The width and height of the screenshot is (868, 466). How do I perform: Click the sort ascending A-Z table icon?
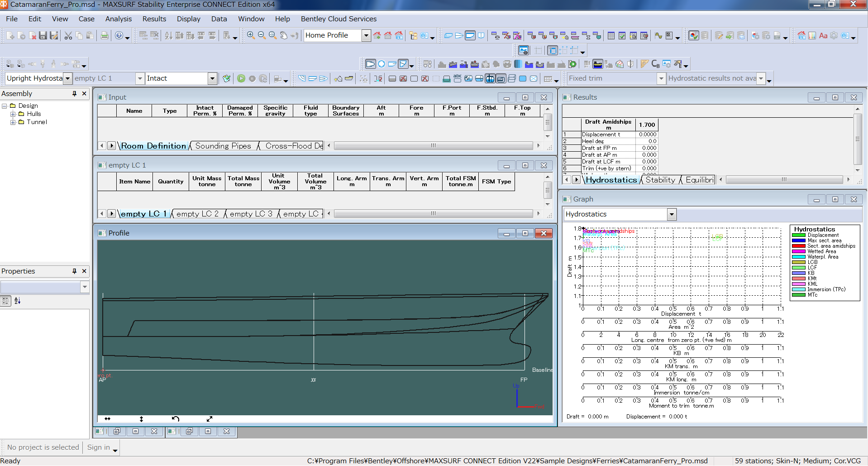point(168,35)
